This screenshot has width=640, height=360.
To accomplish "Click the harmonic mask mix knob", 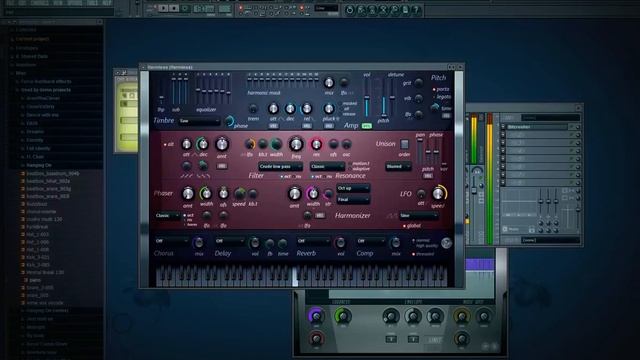I will pyautogui.click(x=329, y=83).
